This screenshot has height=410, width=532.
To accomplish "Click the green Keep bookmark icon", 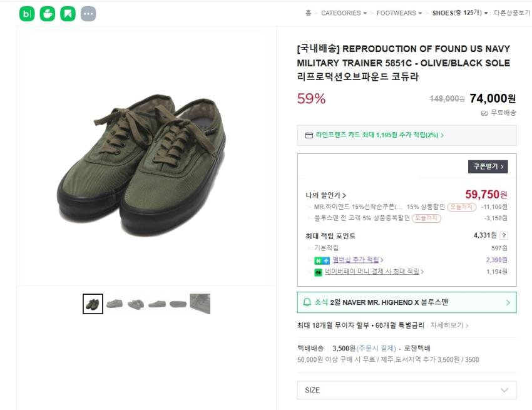I will 68,14.
